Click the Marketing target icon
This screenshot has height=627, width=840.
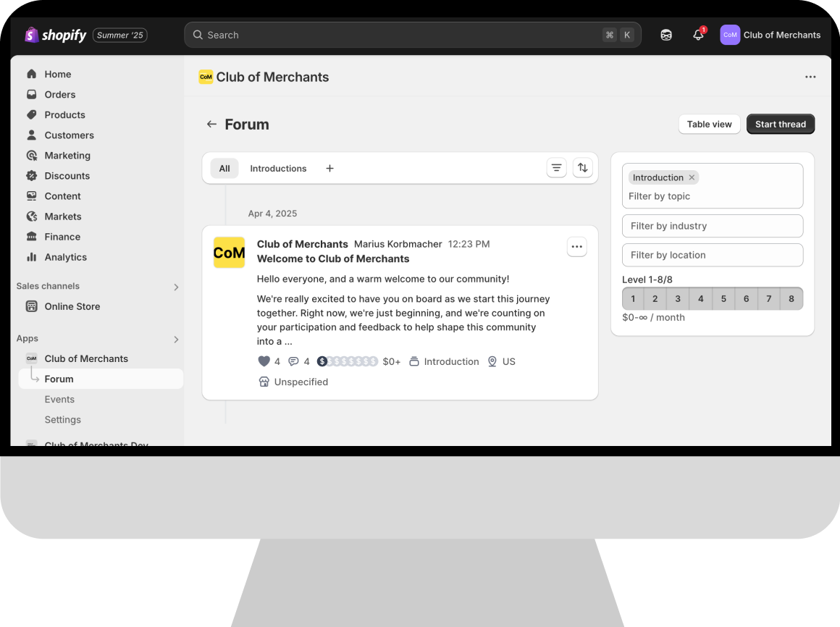[x=32, y=155]
